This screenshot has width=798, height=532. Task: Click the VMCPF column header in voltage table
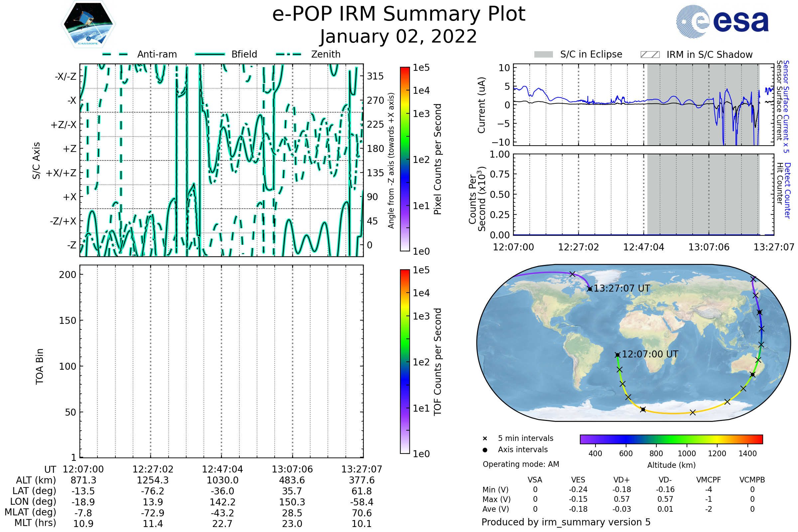[x=709, y=480]
